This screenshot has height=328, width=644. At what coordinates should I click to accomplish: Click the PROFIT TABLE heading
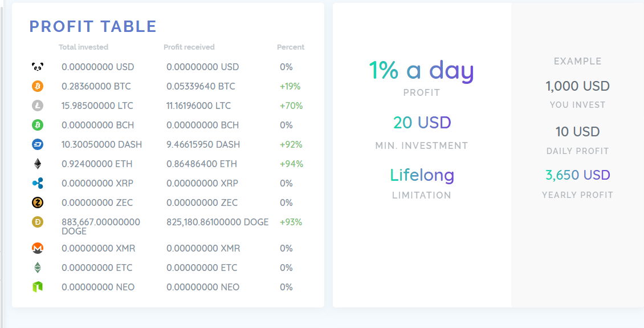point(93,27)
